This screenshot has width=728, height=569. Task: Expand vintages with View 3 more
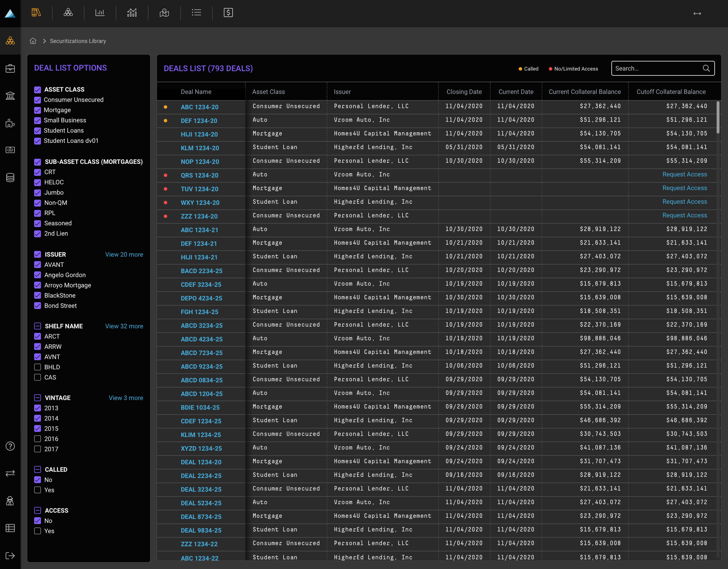click(x=126, y=398)
